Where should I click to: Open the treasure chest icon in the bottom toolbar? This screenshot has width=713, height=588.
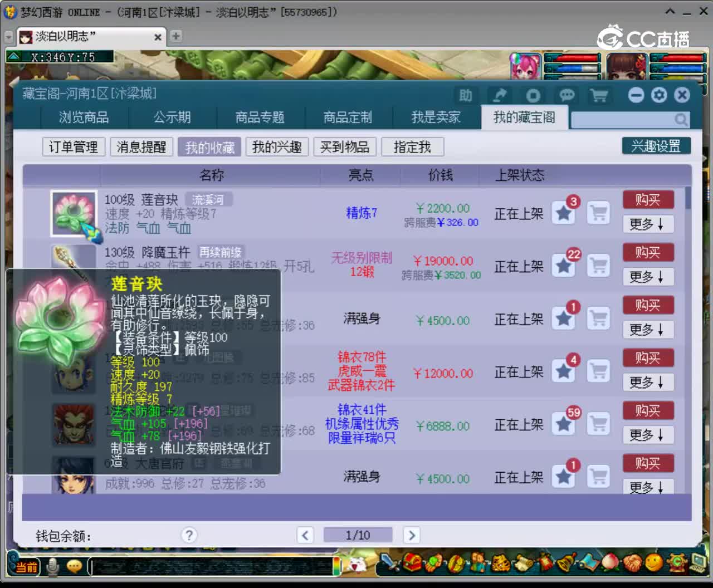tap(413, 562)
